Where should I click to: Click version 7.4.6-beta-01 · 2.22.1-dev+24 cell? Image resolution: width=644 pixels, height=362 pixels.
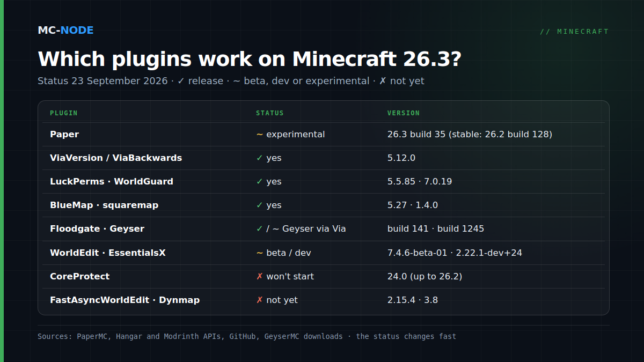(x=455, y=253)
